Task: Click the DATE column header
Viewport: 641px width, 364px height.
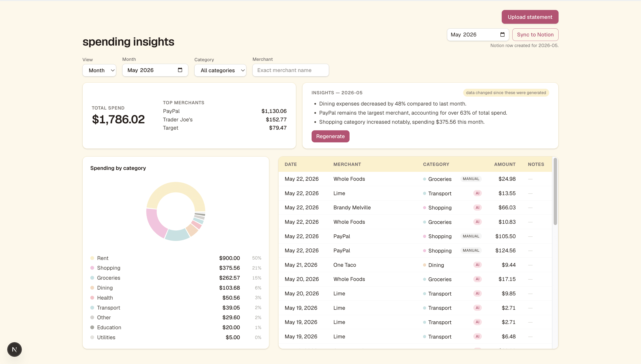Action: (291, 164)
